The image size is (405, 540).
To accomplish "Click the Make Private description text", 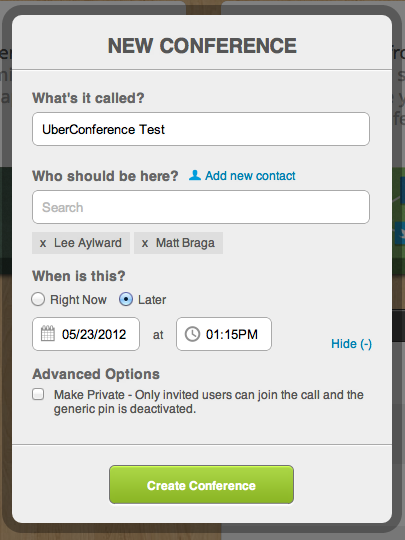I will click(208, 402).
